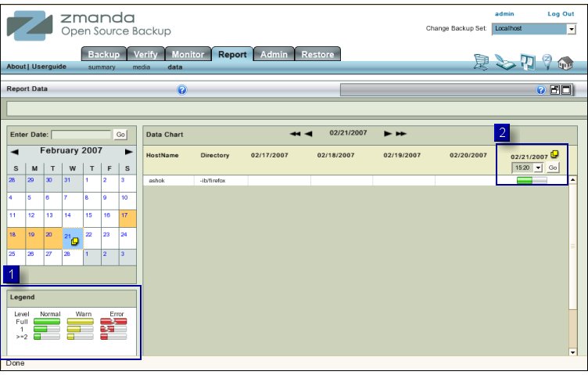Select February 22 in calendar
588x375 pixels.
[92, 238]
